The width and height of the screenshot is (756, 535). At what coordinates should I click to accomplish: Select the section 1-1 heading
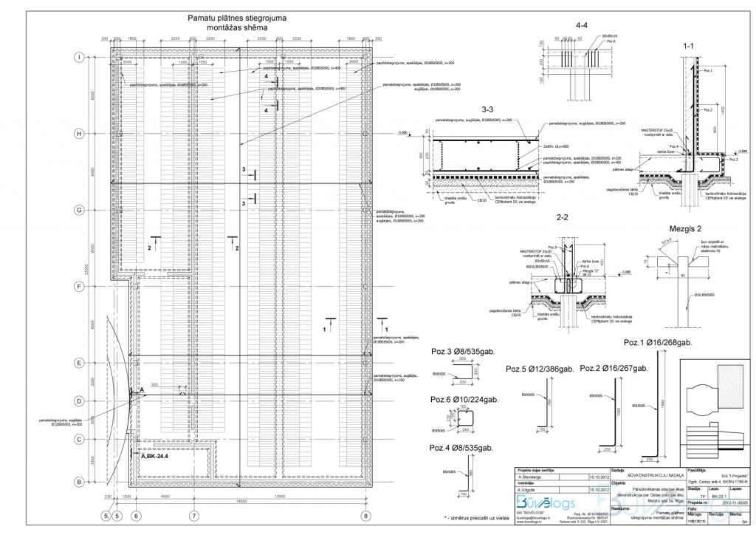pos(690,46)
